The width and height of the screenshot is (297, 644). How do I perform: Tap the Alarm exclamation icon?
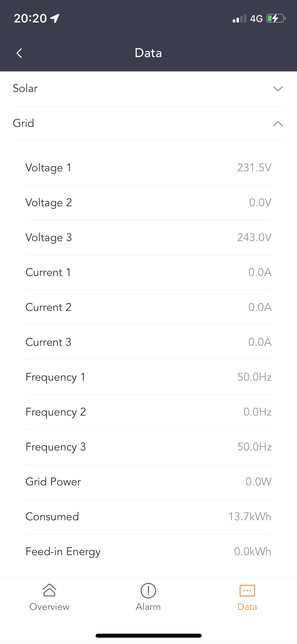[148, 591]
